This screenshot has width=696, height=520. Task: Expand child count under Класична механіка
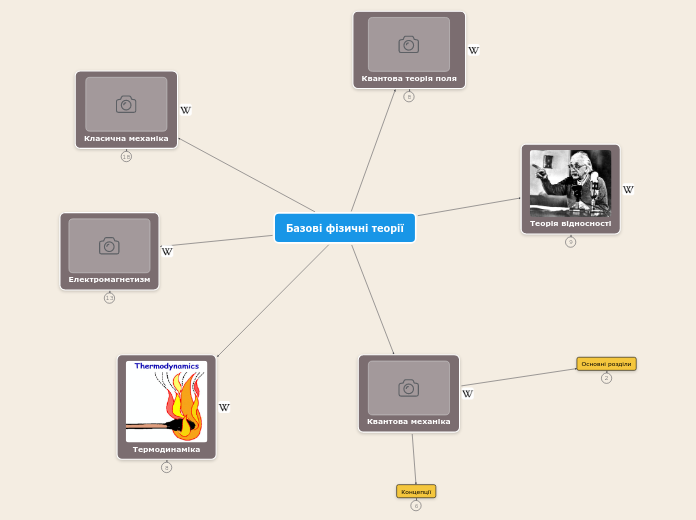(x=126, y=157)
